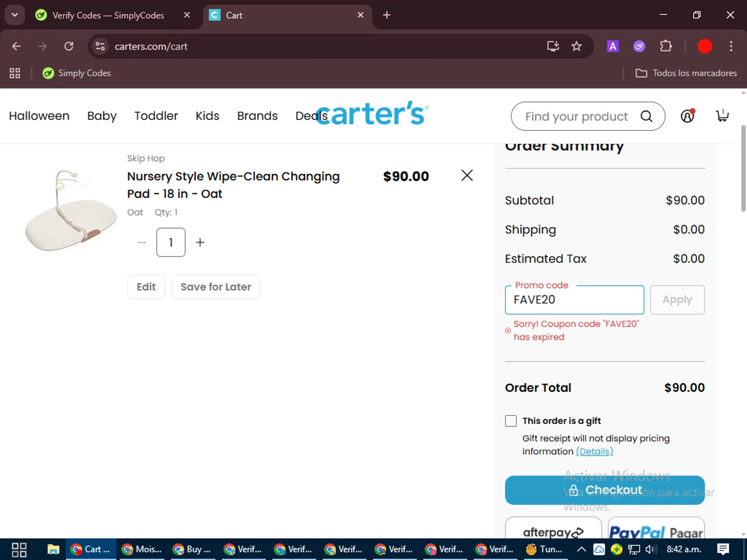Open Nursery Style Wipe-Clean Changing Pad link
Viewport: 747px width, 560px height.
coord(233,185)
